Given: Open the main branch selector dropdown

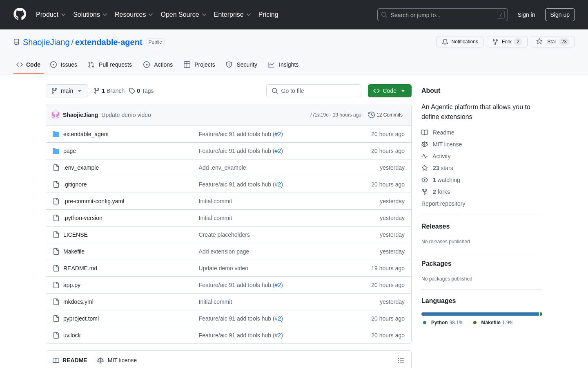Looking at the screenshot, I should 67,91.
